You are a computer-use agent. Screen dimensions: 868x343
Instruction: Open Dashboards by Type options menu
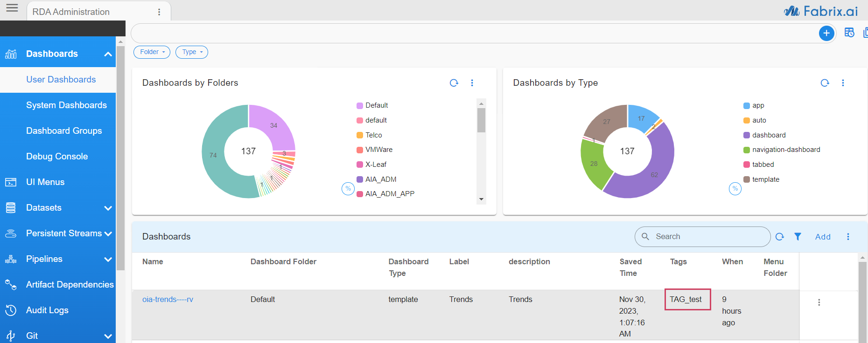click(x=843, y=83)
